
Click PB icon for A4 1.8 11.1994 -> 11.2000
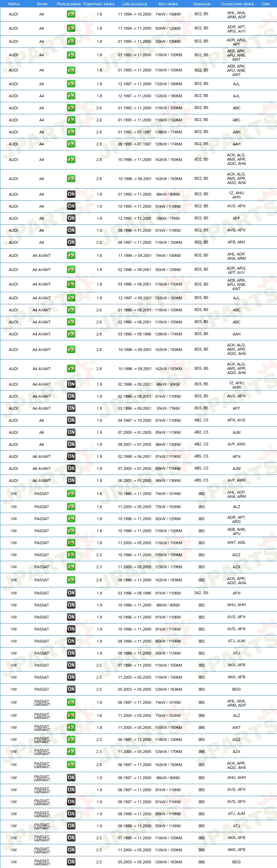(71, 28)
